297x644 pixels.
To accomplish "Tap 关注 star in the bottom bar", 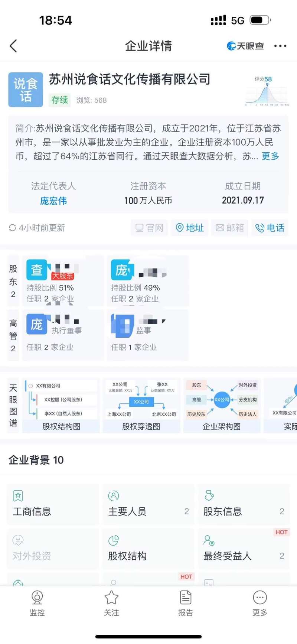I will click(x=111, y=604).
